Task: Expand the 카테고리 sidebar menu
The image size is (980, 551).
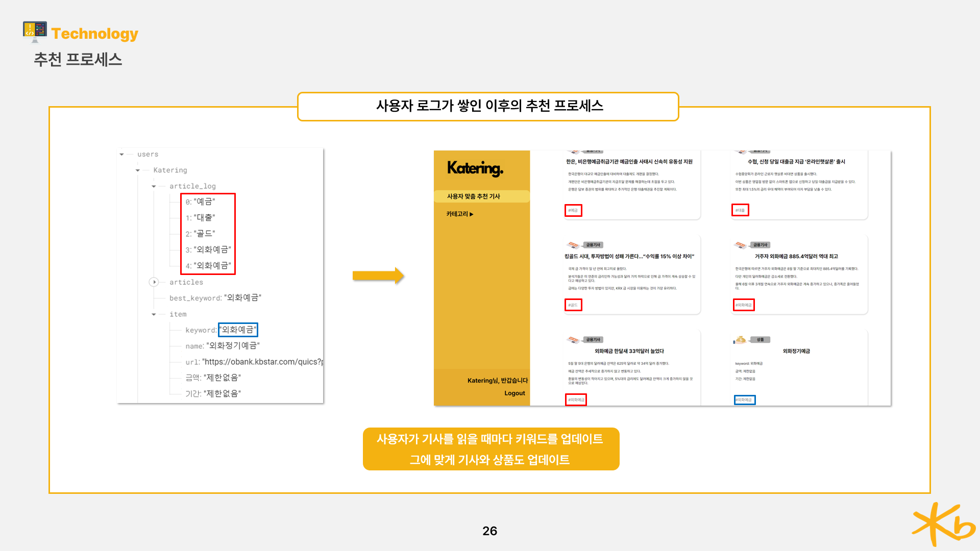Action: click(460, 214)
